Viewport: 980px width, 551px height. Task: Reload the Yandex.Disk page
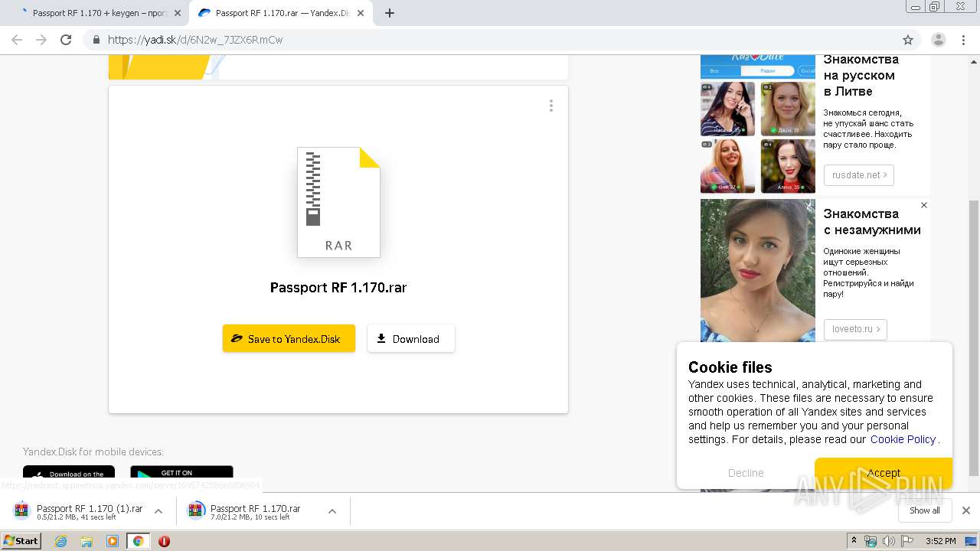click(x=66, y=40)
